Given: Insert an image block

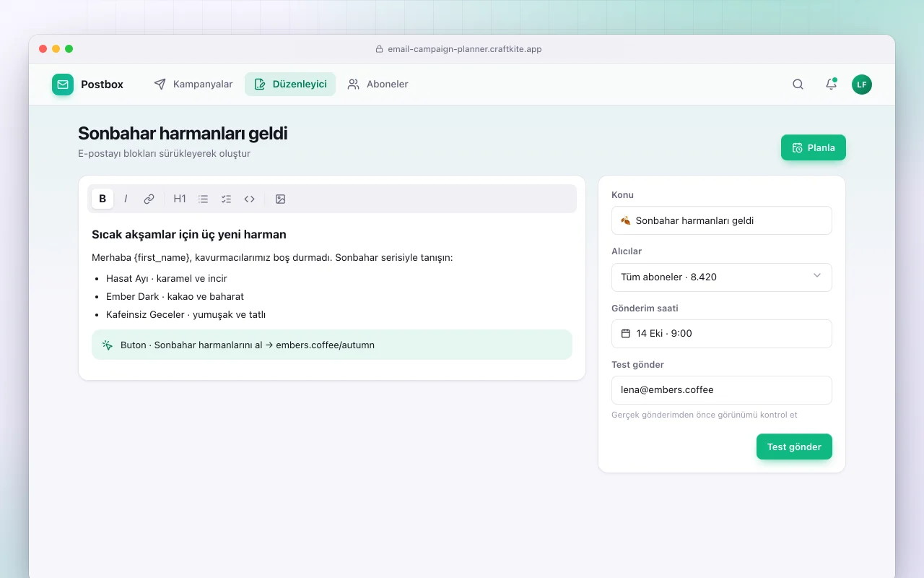Looking at the screenshot, I should pos(280,199).
